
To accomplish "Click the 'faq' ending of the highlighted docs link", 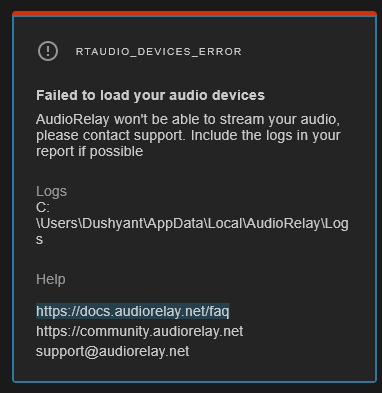I will [x=219, y=311].
